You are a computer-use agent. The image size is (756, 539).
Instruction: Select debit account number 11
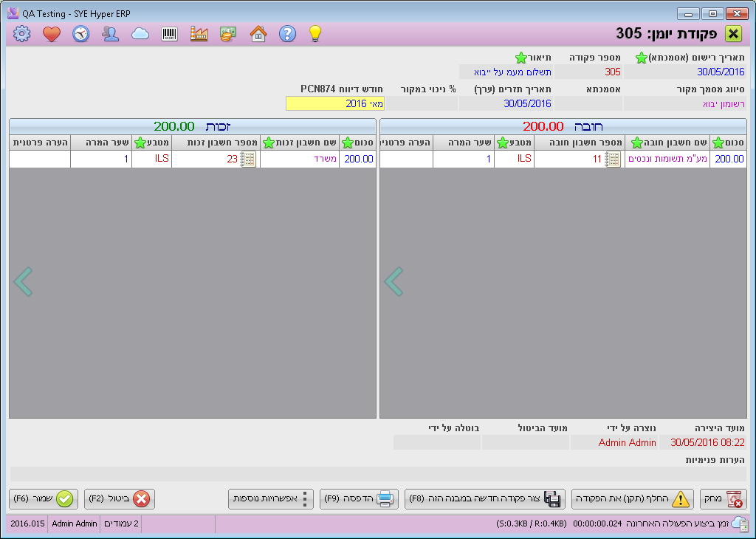(580, 159)
